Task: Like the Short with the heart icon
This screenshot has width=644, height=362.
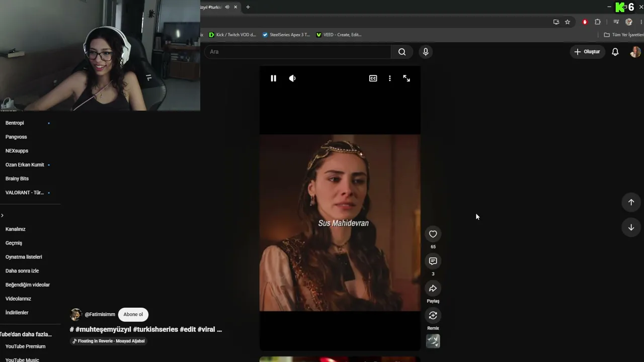Action: (433, 234)
